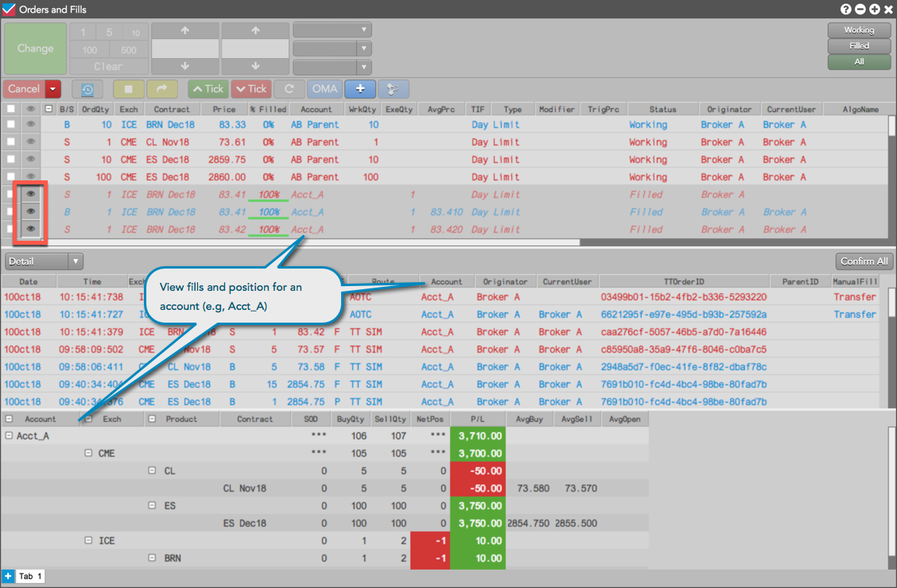
Task: Click the yellow forward arrow button
Action: pyautogui.click(x=162, y=89)
